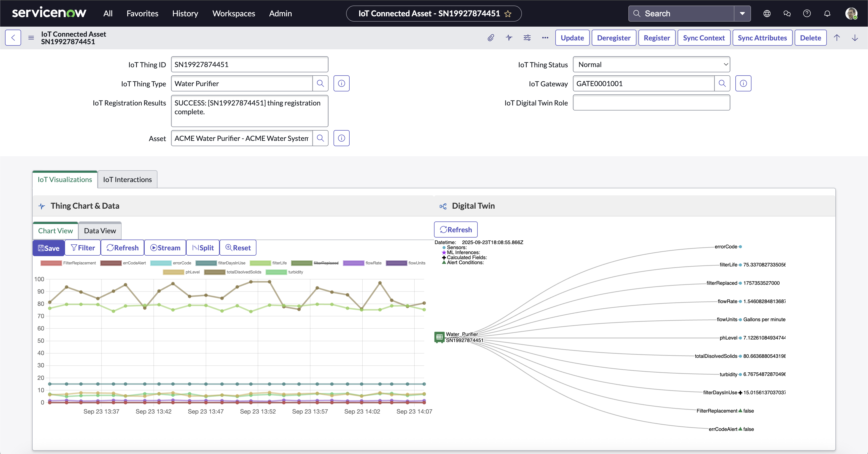The width and height of the screenshot is (868, 454).
Task: Refresh the Thing Chart data
Action: point(122,248)
